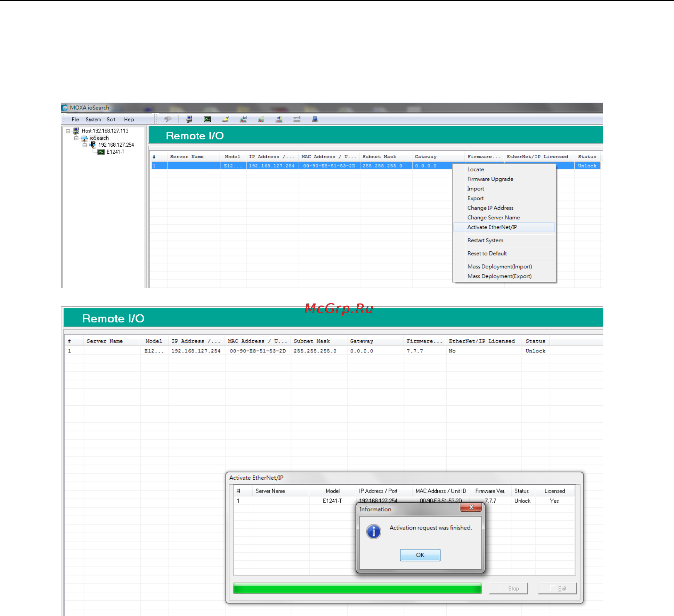The image size is (674, 616).
Task: Click Unlock status in activation dialog row
Action: [522, 501]
